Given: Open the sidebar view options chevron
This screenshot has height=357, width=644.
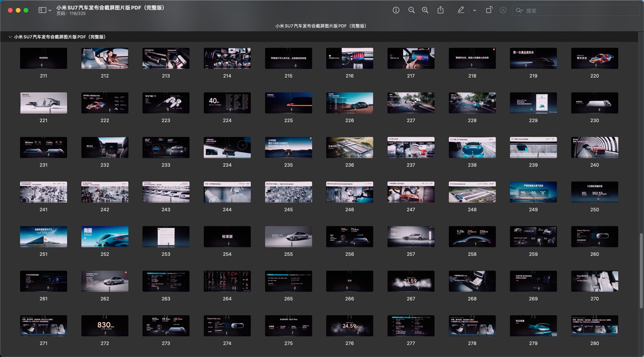Looking at the screenshot, I should coord(50,10).
